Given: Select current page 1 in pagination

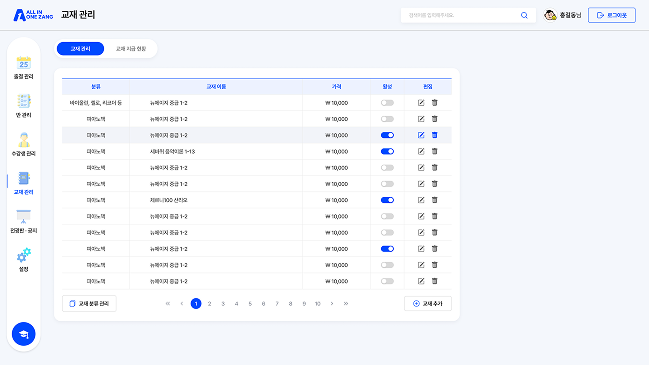Looking at the screenshot, I should (x=196, y=304).
